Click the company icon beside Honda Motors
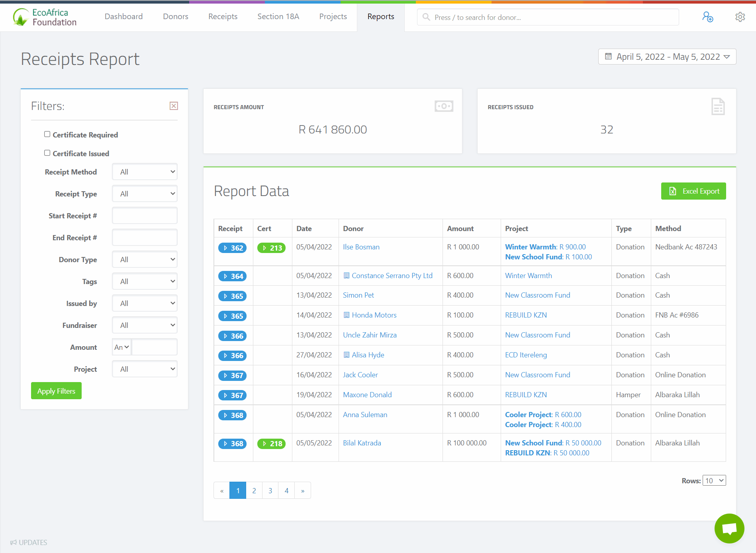Image resolution: width=756 pixels, height=553 pixels. [x=347, y=315]
